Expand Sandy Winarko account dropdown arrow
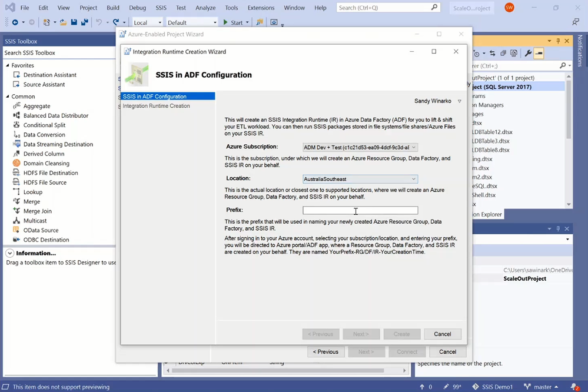Viewport: 588px width, 392px height. tap(459, 101)
